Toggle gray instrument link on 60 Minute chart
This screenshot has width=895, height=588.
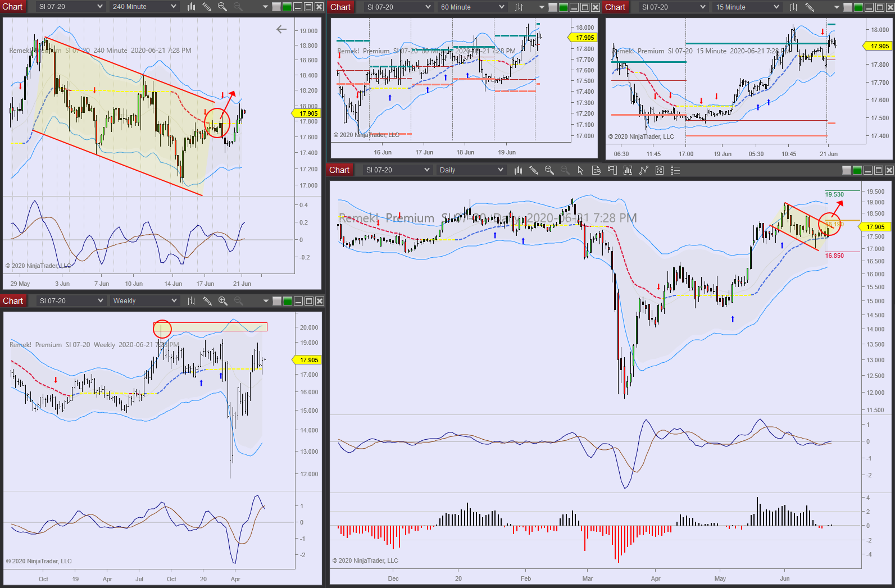[553, 7]
